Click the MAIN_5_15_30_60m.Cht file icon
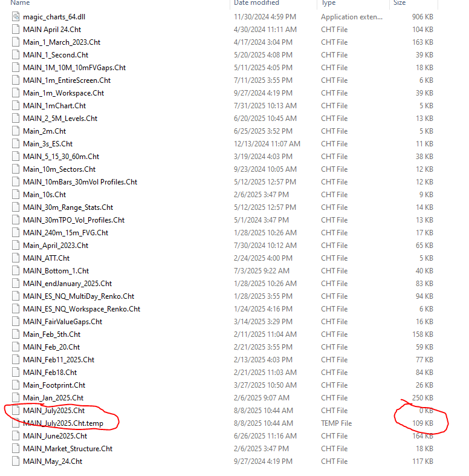 click(x=16, y=156)
